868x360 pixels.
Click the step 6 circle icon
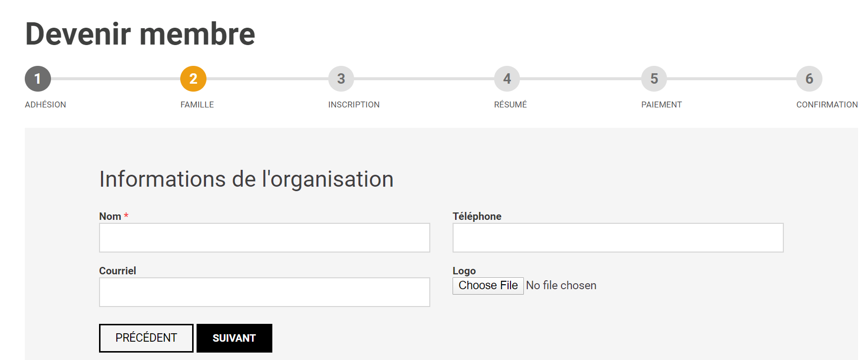pos(809,79)
